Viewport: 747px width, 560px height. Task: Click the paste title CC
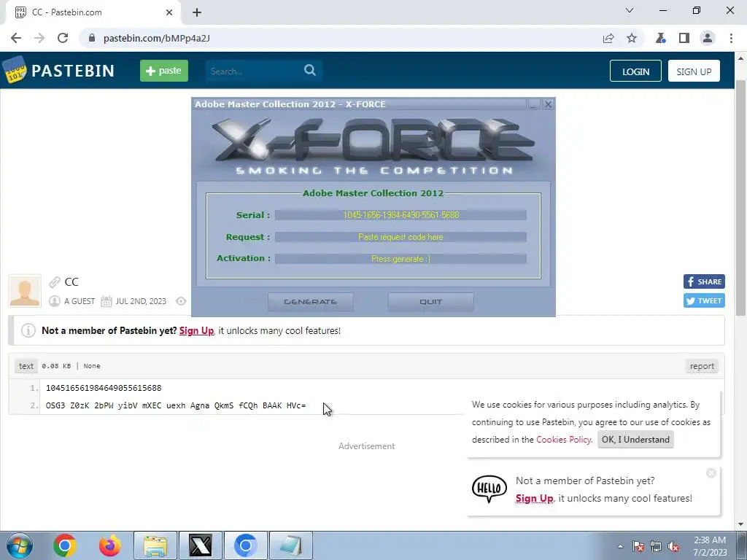point(71,282)
